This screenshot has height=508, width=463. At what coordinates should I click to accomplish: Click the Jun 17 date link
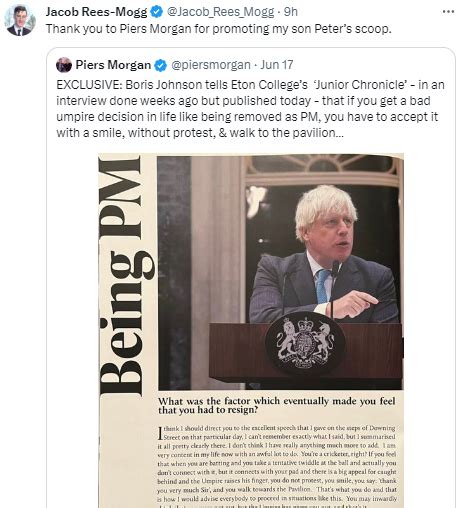tap(277, 65)
